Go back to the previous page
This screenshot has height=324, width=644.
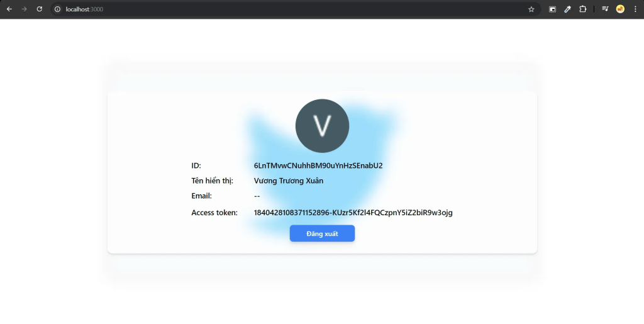[x=9, y=9]
